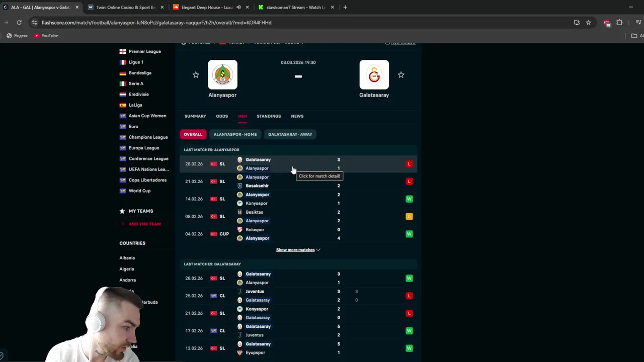Open Andorra in the countries list

click(127, 280)
